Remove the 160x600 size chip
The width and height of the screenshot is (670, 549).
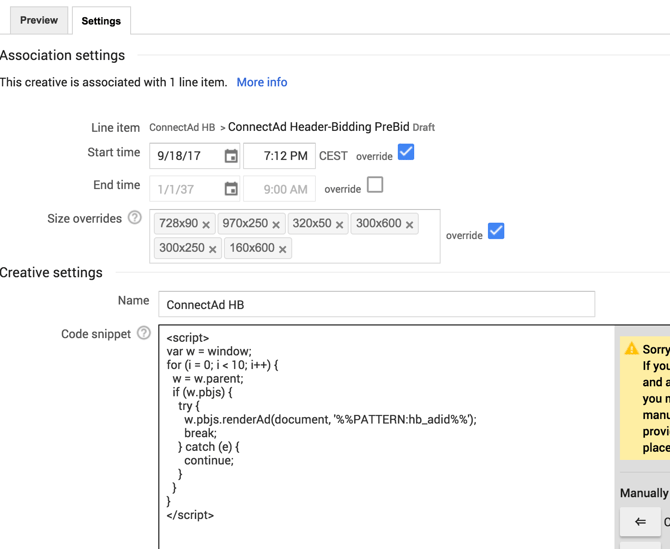click(282, 250)
